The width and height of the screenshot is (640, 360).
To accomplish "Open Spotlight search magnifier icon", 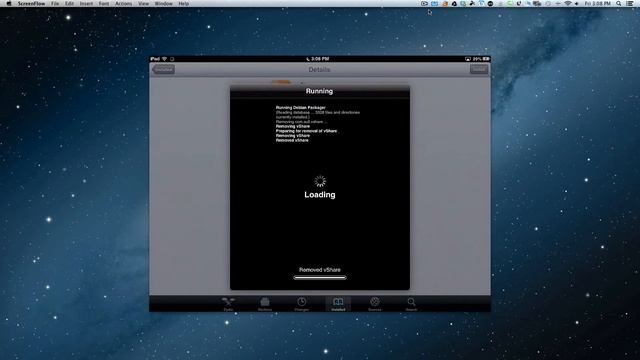I will 619,3.
